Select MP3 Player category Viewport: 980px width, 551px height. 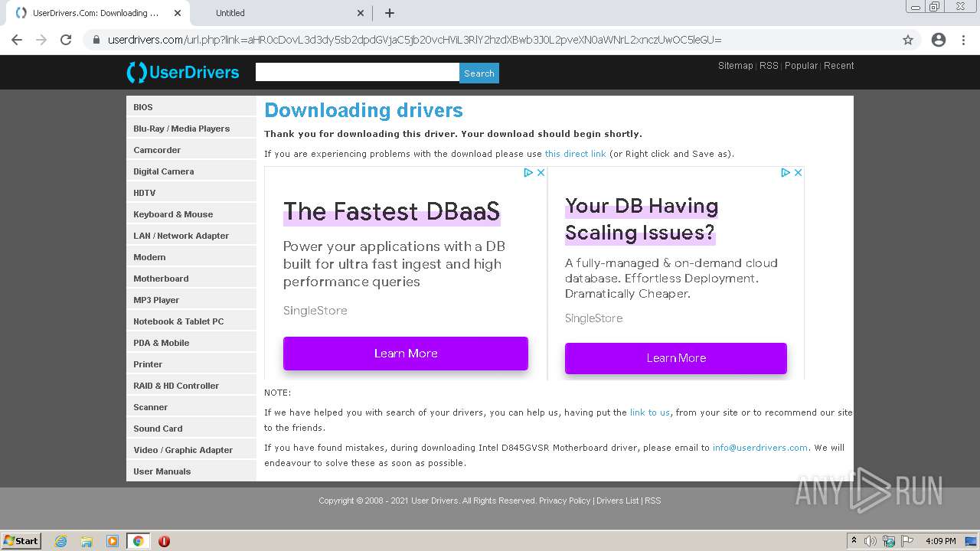point(191,300)
